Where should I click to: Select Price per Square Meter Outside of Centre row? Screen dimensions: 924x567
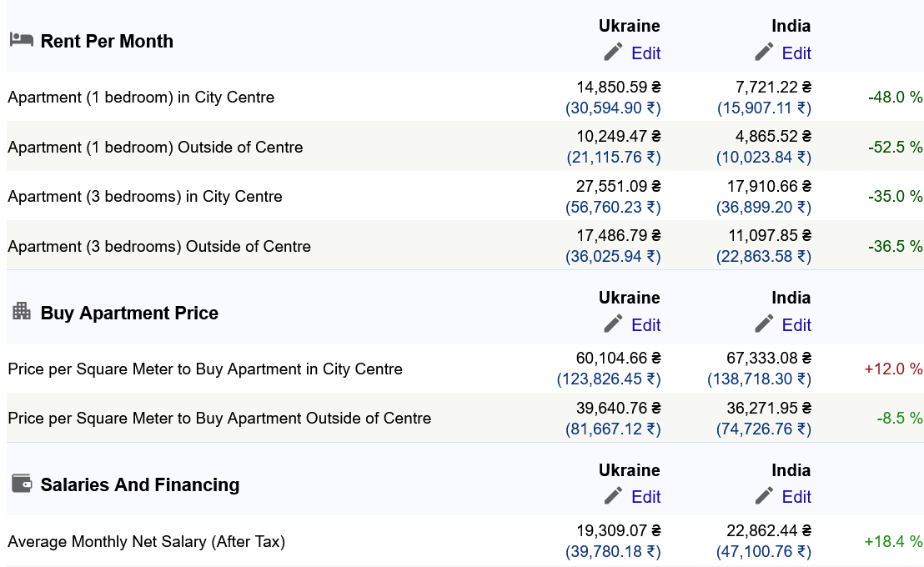tap(465, 418)
